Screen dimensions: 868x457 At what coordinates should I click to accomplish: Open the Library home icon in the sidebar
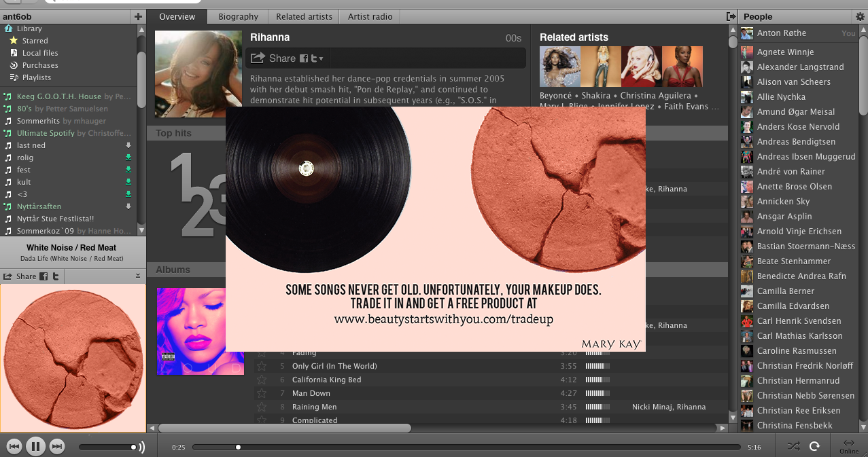click(x=8, y=29)
